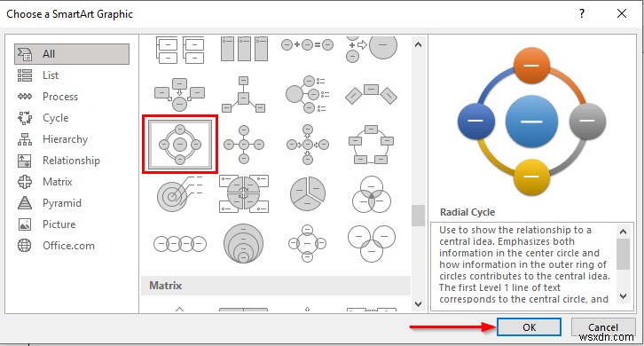Click the Cycle category icon
The image size is (644, 346).
click(x=25, y=118)
